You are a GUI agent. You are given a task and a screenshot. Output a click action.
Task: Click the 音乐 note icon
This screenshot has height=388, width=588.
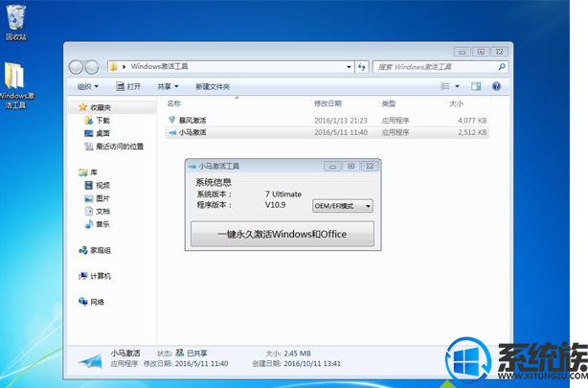tap(89, 224)
